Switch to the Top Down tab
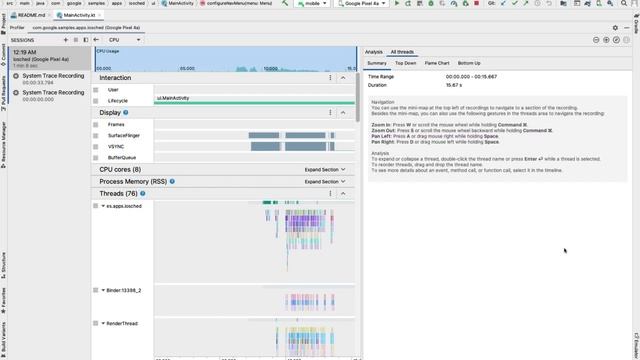 (405, 63)
